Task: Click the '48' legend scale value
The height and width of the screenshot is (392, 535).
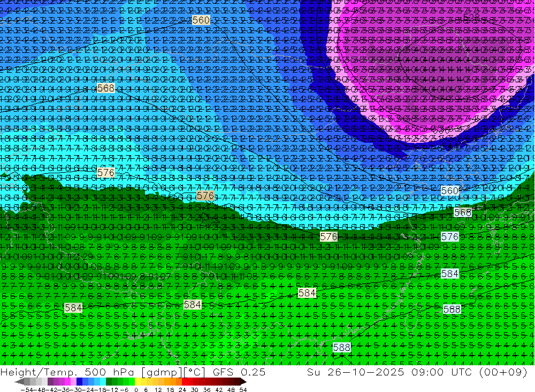Action: point(231,390)
